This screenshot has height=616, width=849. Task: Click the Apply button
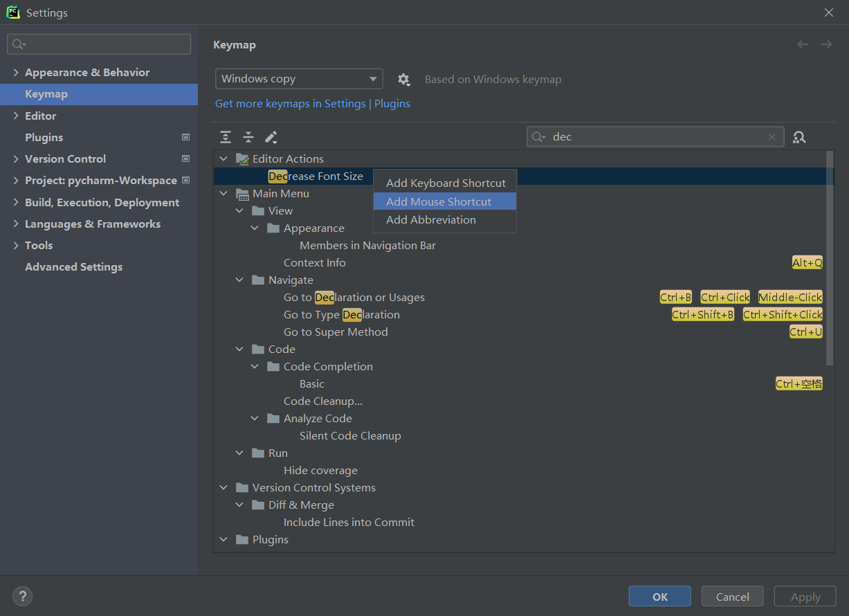click(x=805, y=597)
